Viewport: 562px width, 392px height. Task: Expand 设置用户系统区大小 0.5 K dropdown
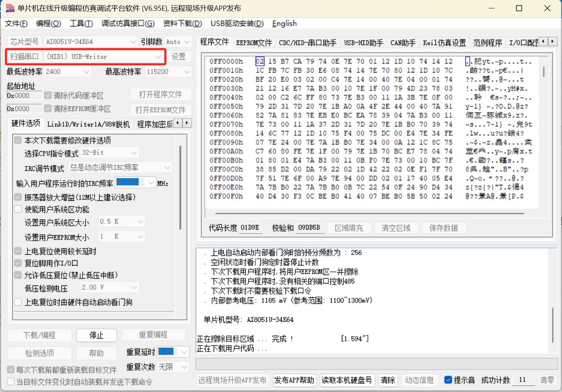[140, 222]
